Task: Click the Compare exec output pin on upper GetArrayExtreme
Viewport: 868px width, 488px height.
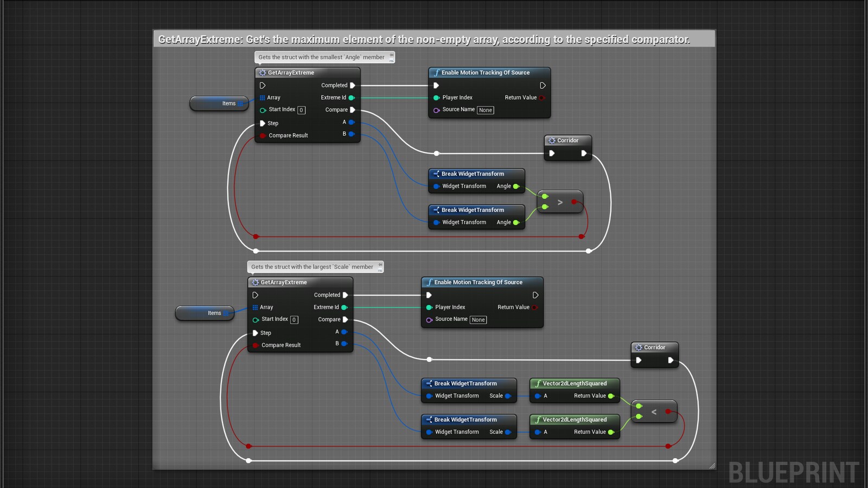Action: tap(353, 110)
